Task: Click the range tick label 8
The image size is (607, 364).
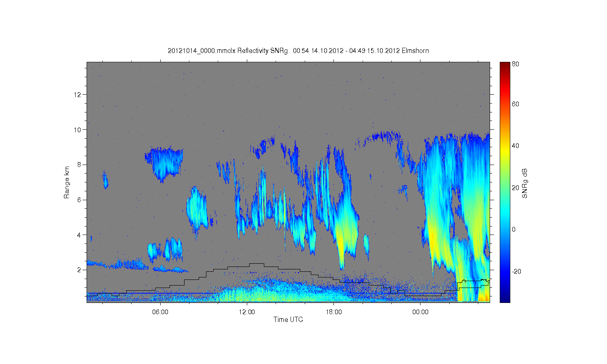Action: (80, 165)
